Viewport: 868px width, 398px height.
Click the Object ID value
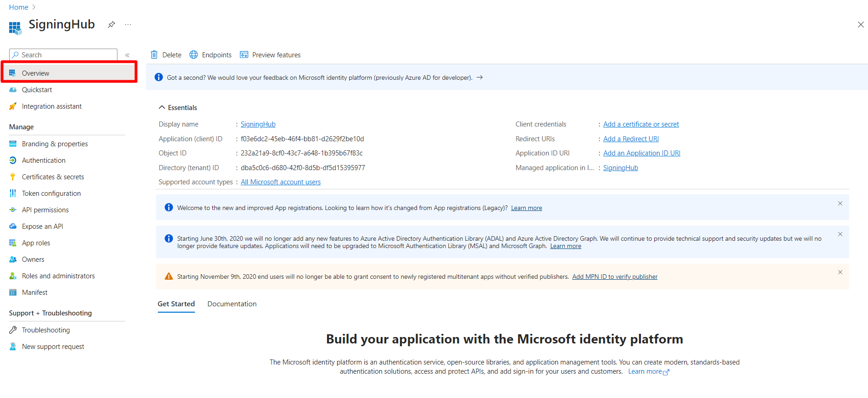tap(302, 153)
